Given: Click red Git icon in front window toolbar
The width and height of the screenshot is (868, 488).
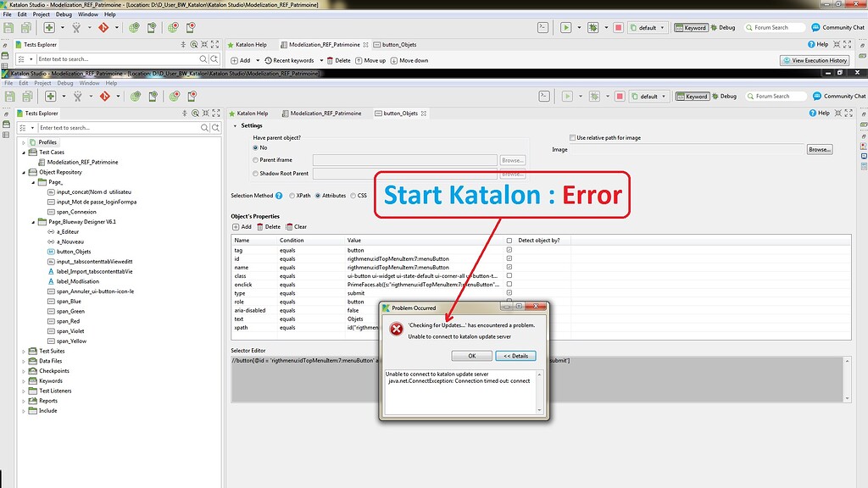Looking at the screenshot, I should pos(104,97).
